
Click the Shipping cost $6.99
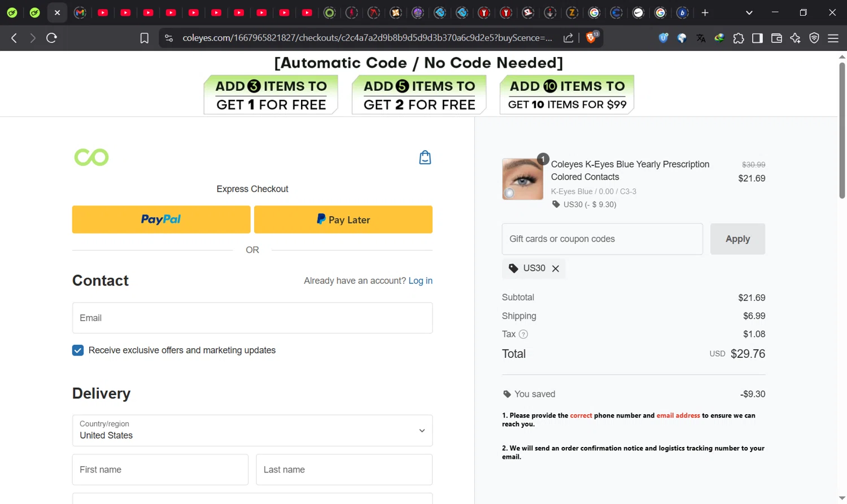pos(754,316)
